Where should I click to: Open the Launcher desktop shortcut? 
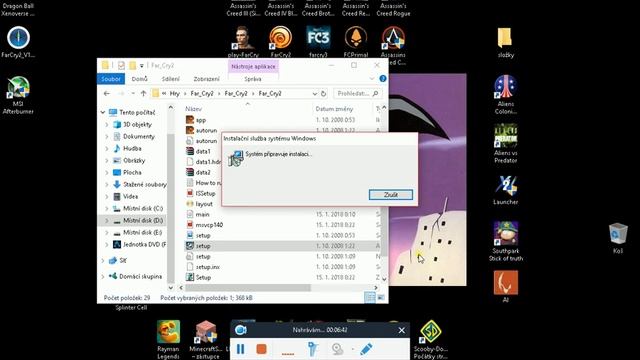(505, 190)
